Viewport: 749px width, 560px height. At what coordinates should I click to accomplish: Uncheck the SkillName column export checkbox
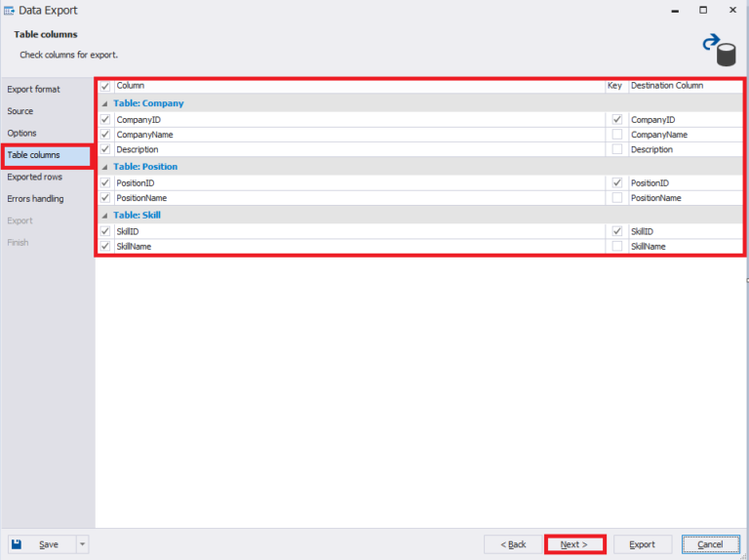105,246
